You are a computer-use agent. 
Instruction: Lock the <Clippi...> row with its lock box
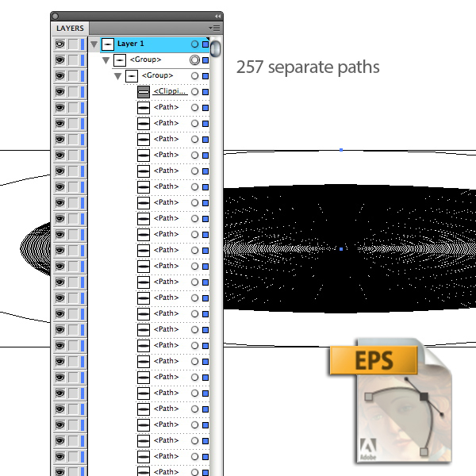point(73,92)
